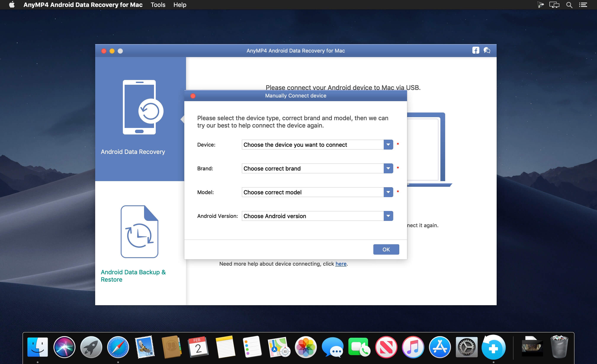Open the Model dropdown menu
The height and width of the screenshot is (364, 597).
click(x=388, y=192)
